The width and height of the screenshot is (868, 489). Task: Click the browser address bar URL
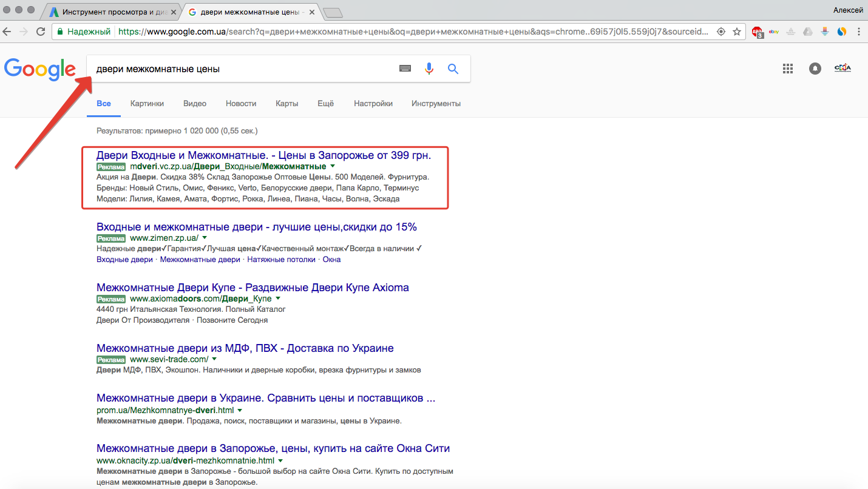(x=413, y=32)
